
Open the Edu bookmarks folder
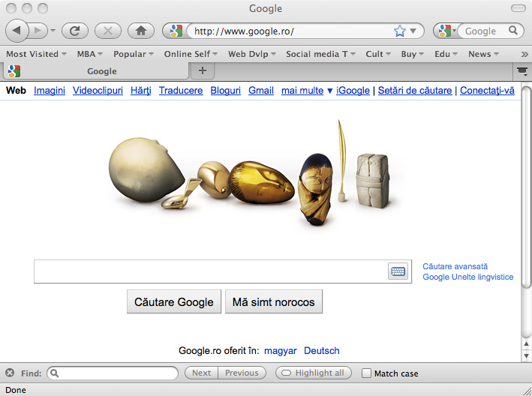[446, 54]
